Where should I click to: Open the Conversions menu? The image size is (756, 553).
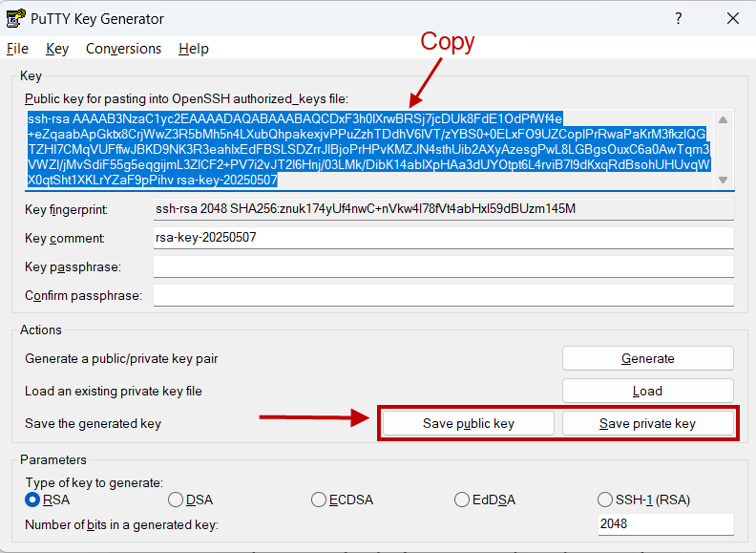tap(123, 49)
